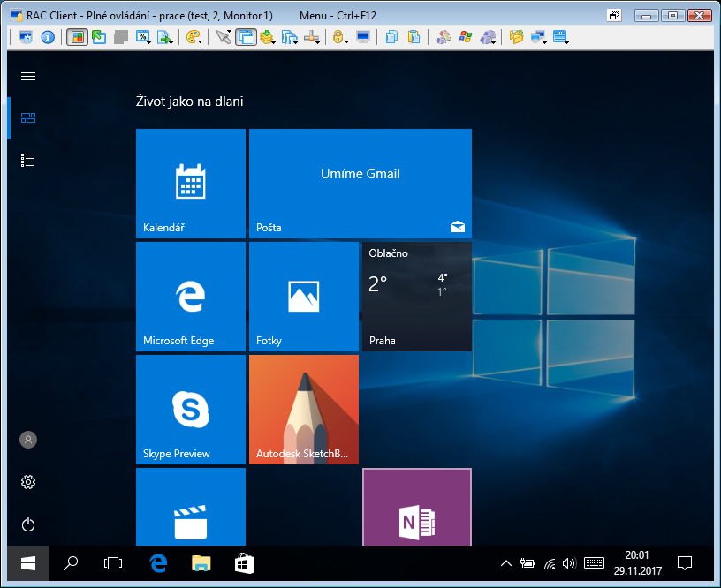The image size is (721, 588).
Task: Launch the Skype Preview tile
Action: coord(191,410)
